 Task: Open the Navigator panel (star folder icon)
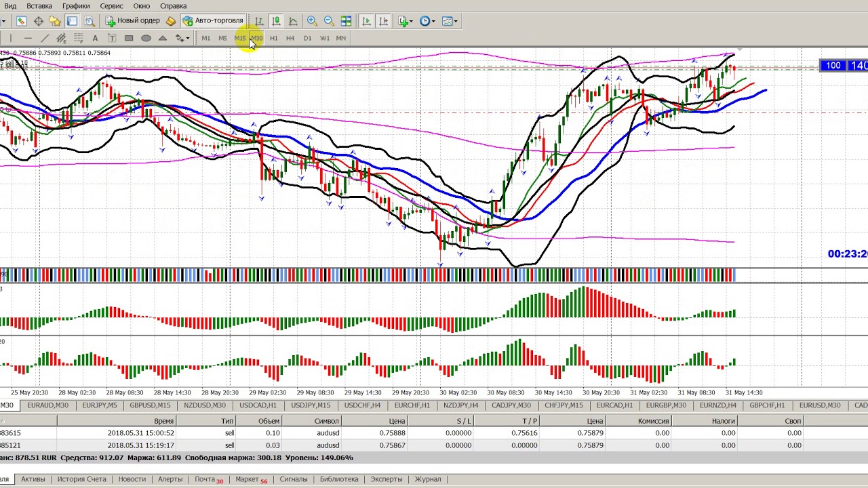(55, 21)
